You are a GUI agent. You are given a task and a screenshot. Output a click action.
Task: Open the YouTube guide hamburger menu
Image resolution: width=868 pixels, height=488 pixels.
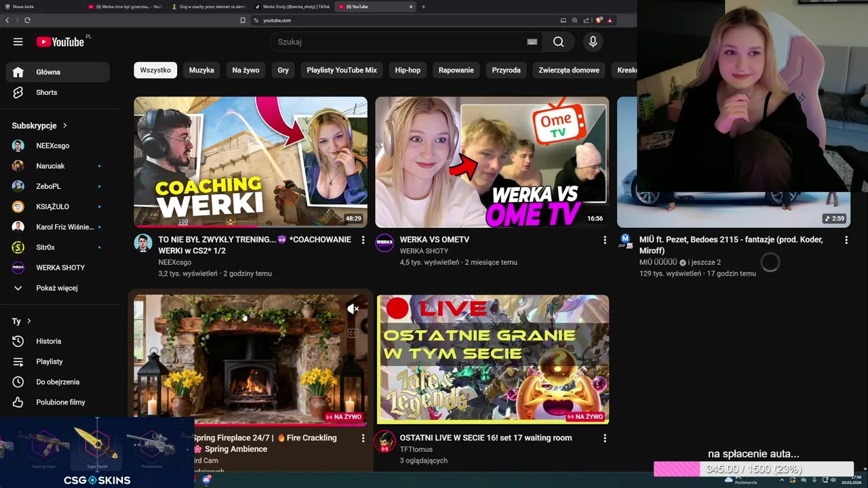pos(18,42)
